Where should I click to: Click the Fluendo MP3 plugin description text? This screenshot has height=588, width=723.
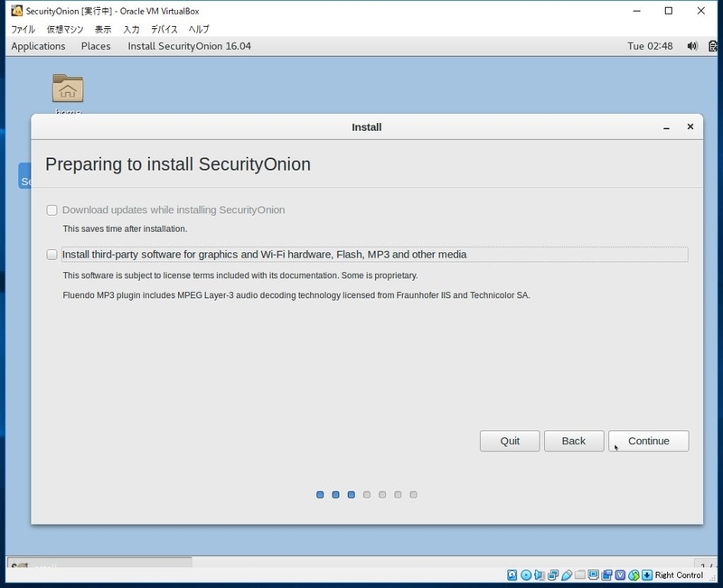point(296,295)
